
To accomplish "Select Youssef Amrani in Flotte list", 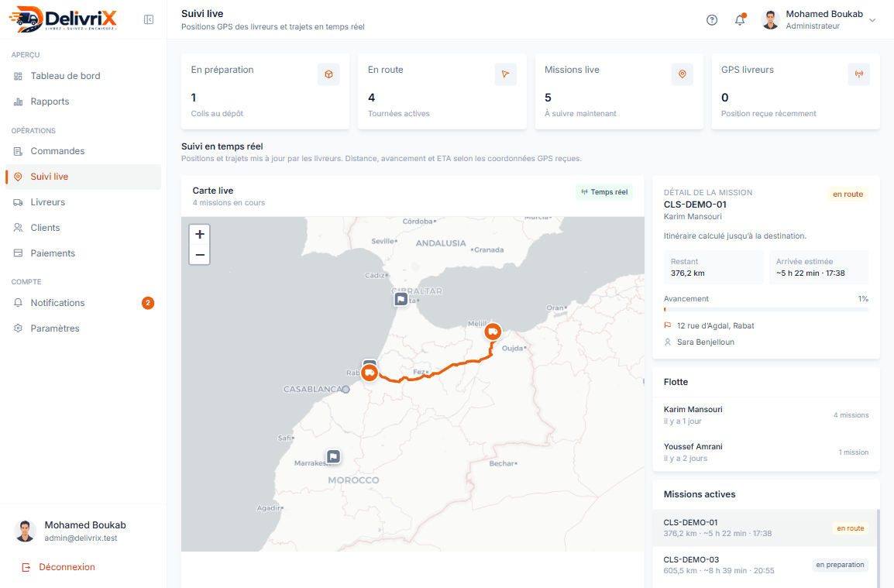I will [x=765, y=452].
